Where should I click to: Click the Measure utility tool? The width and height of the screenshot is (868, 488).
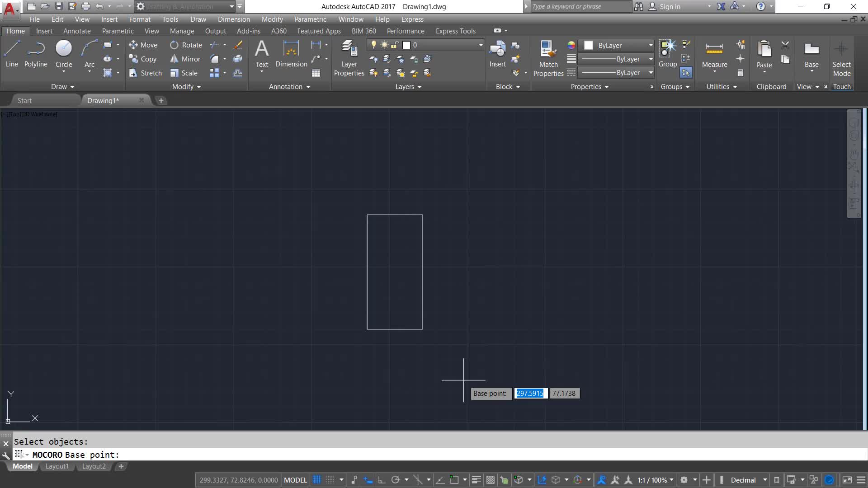(714, 55)
